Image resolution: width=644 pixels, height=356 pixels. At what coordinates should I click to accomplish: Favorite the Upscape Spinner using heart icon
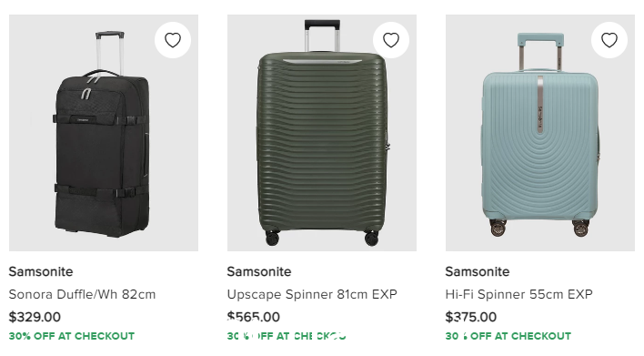click(x=391, y=40)
